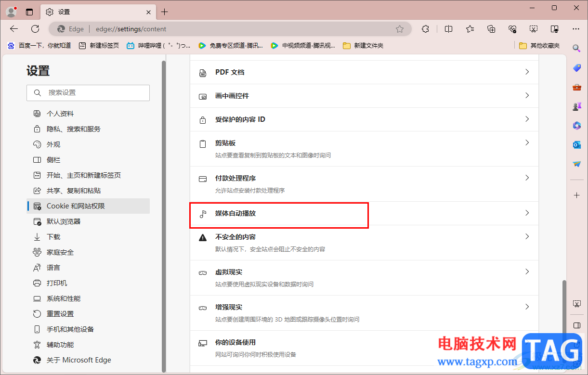Image resolution: width=588 pixels, height=375 pixels.
Task: Select 下载 settings item
Action: pos(88,237)
